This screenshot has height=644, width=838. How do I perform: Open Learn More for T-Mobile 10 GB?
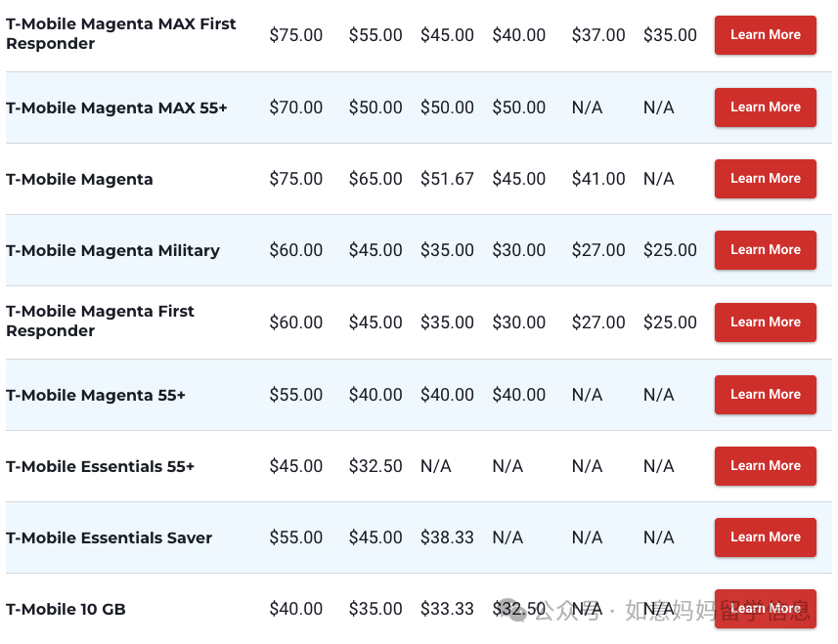765,609
